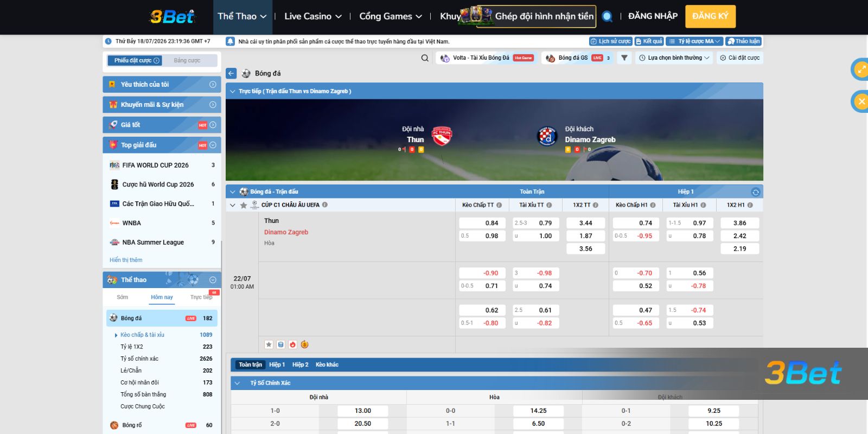Open Live Casino dropdown menu

click(313, 16)
